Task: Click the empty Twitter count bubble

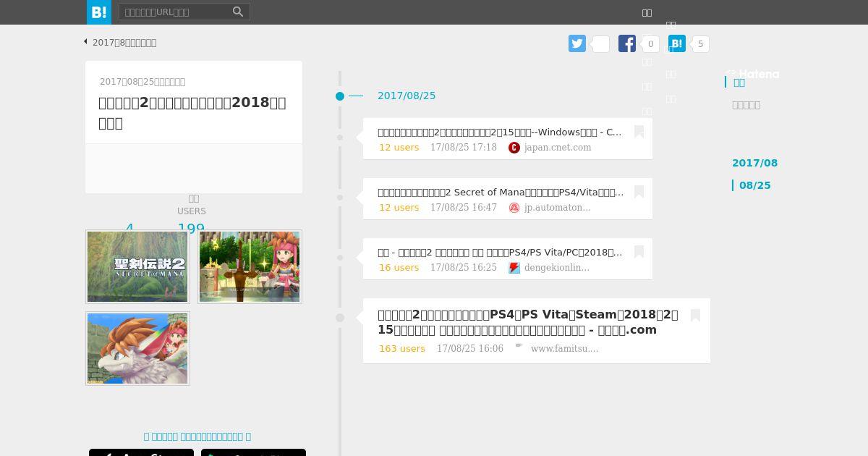Action: (600, 44)
